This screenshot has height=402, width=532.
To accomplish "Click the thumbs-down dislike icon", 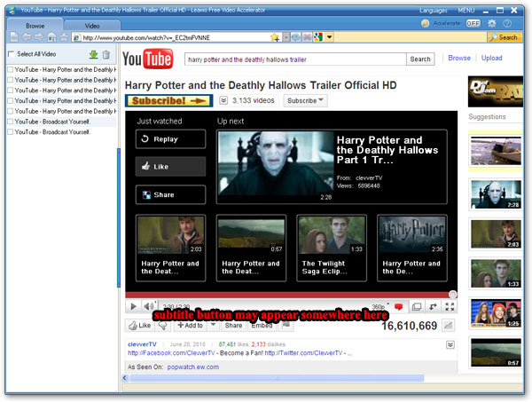I will [x=163, y=326].
